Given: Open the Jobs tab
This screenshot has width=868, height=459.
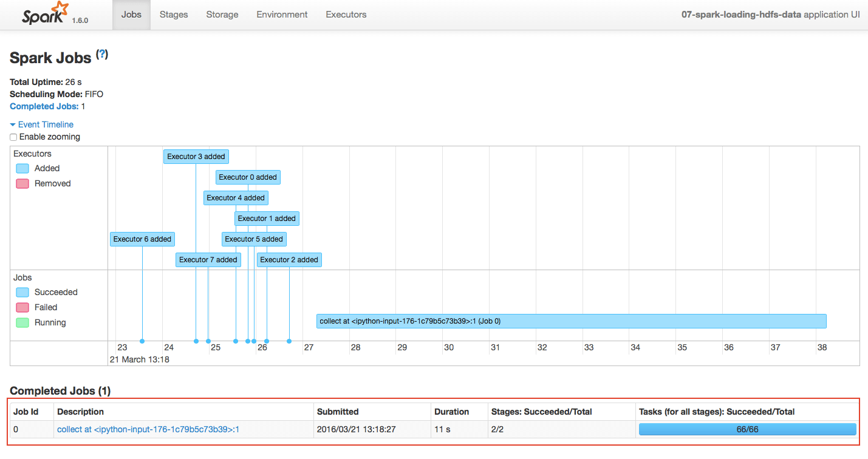Looking at the screenshot, I should click(131, 15).
